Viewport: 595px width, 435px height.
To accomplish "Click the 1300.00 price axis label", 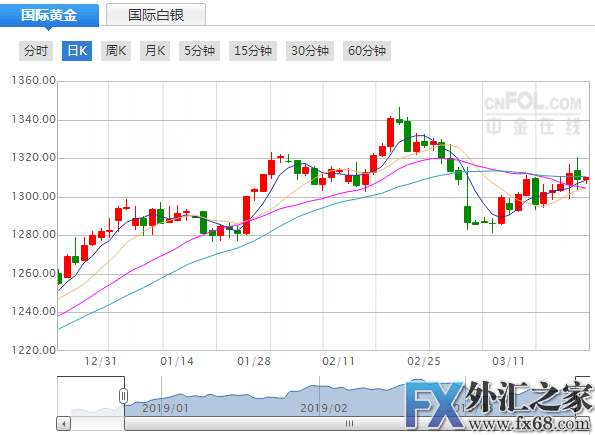I will click(33, 197).
